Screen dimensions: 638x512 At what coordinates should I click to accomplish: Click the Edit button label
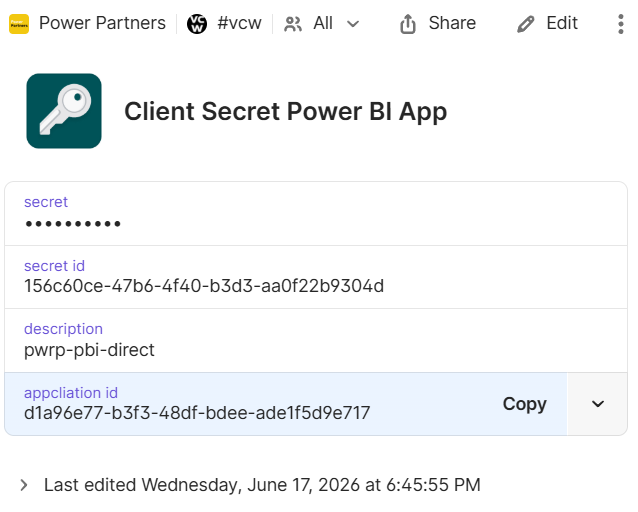tap(562, 23)
